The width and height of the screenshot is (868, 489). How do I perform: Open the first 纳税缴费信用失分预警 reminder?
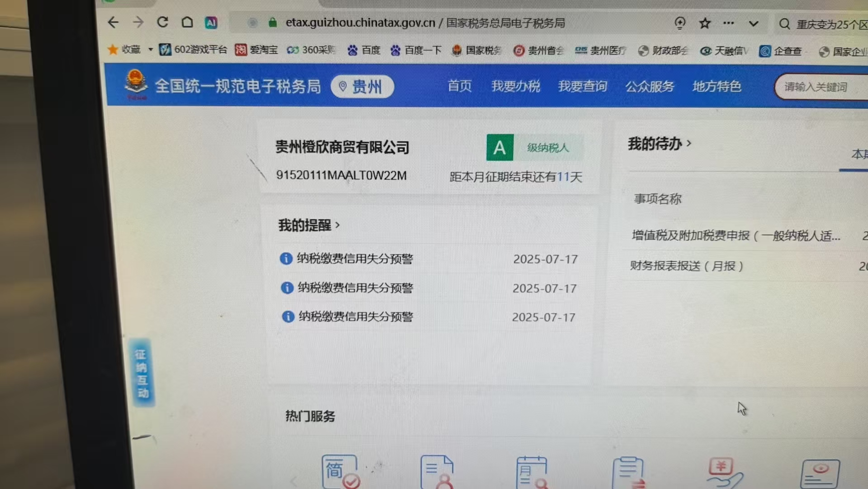[x=355, y=259]
